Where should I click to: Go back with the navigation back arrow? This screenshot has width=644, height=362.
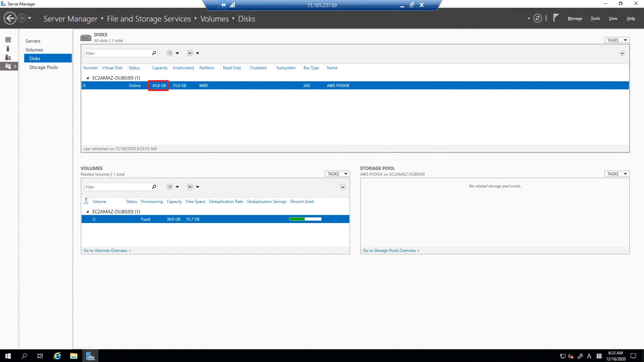tap(10, 18)
